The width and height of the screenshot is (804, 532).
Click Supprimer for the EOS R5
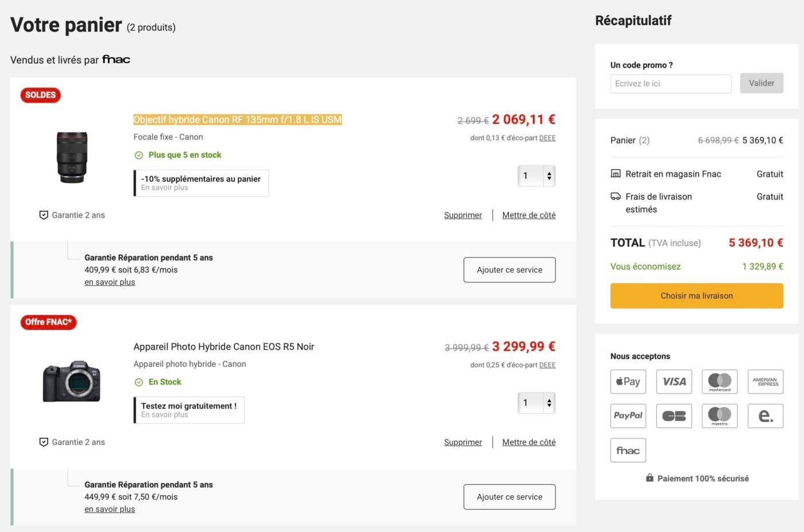pos(463,442)
